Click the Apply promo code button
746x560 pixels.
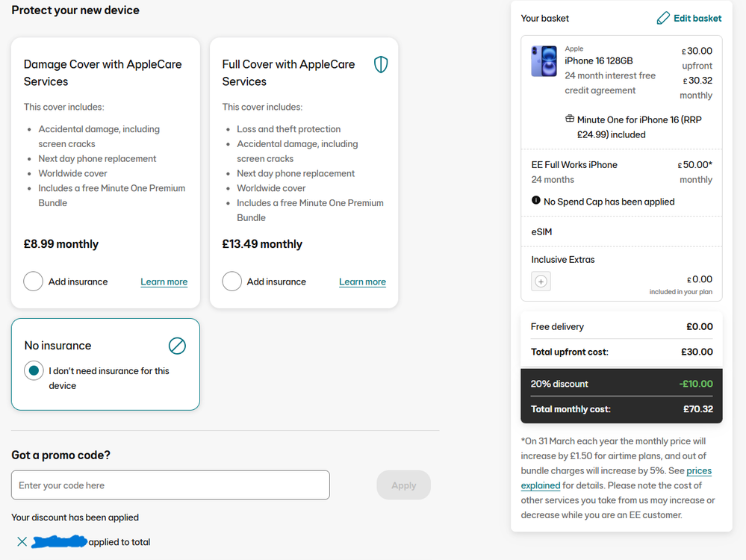click(403, 485)
